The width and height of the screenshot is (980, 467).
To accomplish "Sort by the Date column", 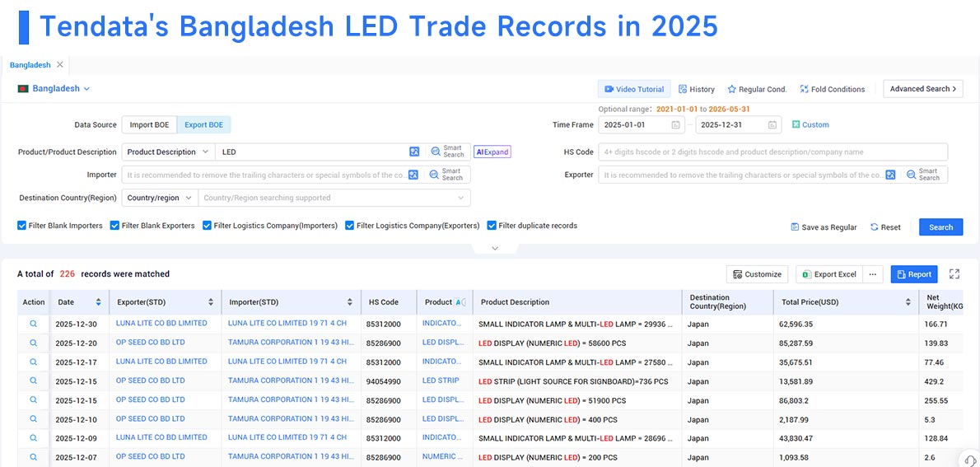I will point(98,302).
